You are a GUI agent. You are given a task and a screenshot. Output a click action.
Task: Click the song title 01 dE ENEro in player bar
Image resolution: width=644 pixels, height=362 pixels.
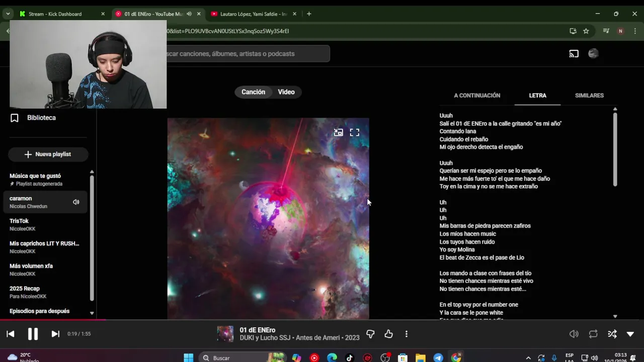tap(258, 330)
